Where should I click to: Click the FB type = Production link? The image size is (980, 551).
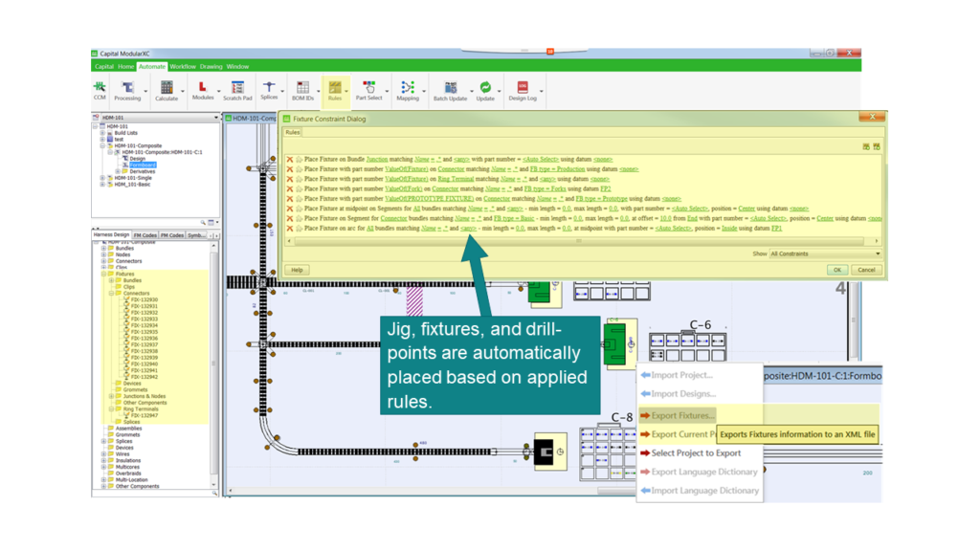point(558,169)
